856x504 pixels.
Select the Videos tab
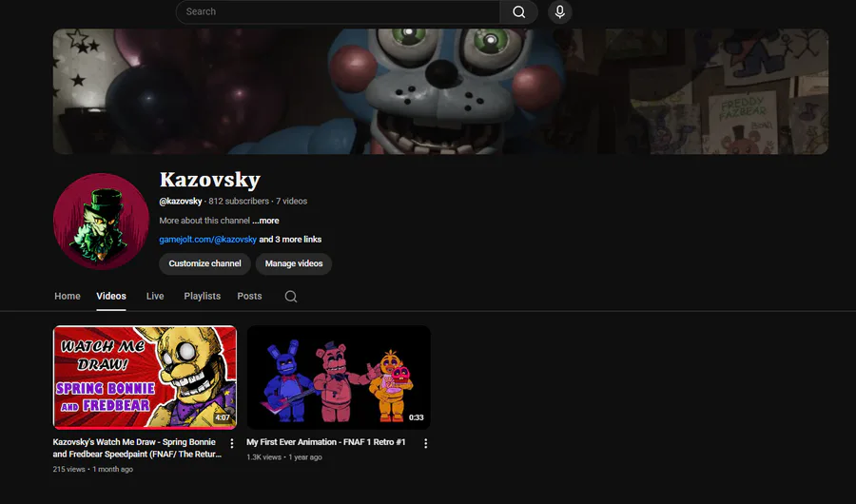tap(111, 296)
